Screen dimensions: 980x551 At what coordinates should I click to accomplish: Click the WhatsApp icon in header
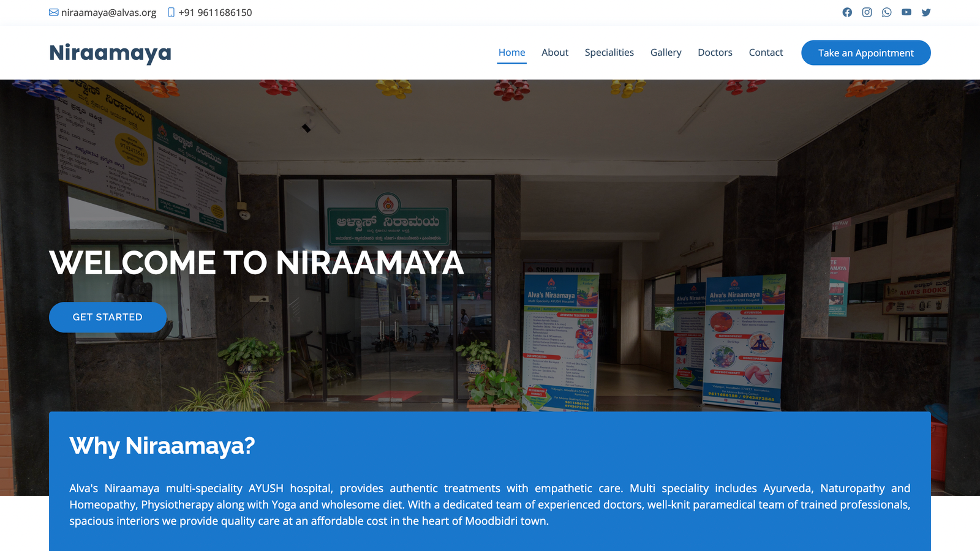[886, 12]
